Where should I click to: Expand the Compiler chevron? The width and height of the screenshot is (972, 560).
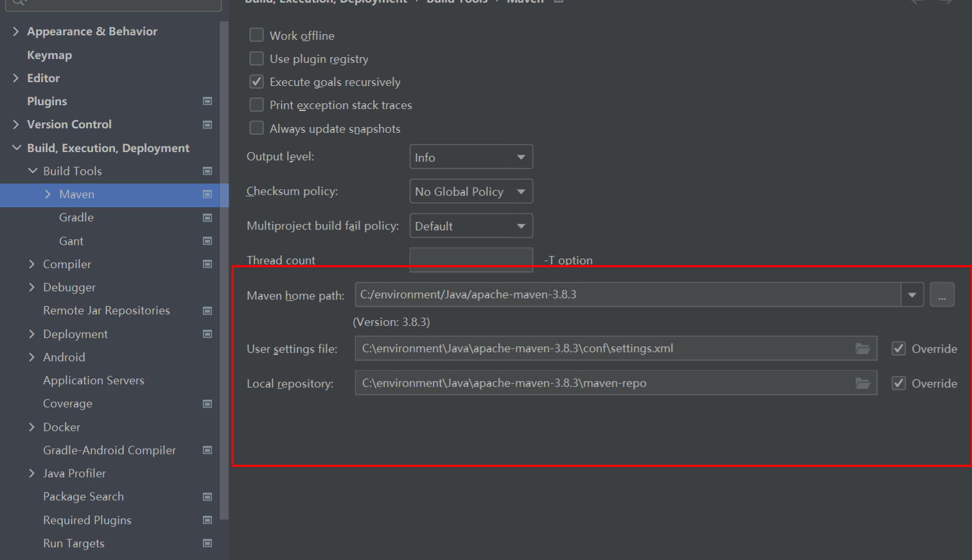32,264
